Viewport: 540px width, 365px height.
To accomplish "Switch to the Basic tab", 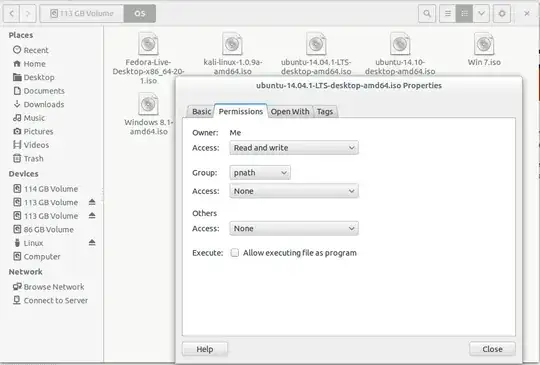I will [x=201, y=112].
